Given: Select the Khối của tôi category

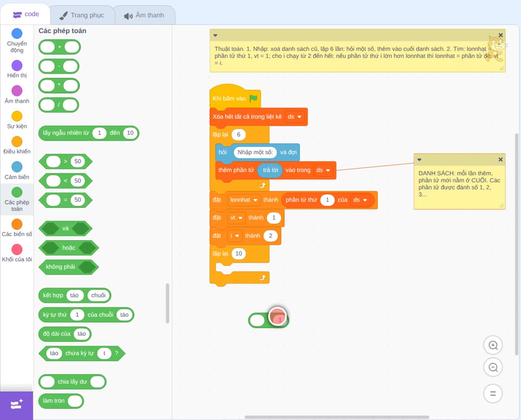Looking at the screenshot, I should [17, 253].
